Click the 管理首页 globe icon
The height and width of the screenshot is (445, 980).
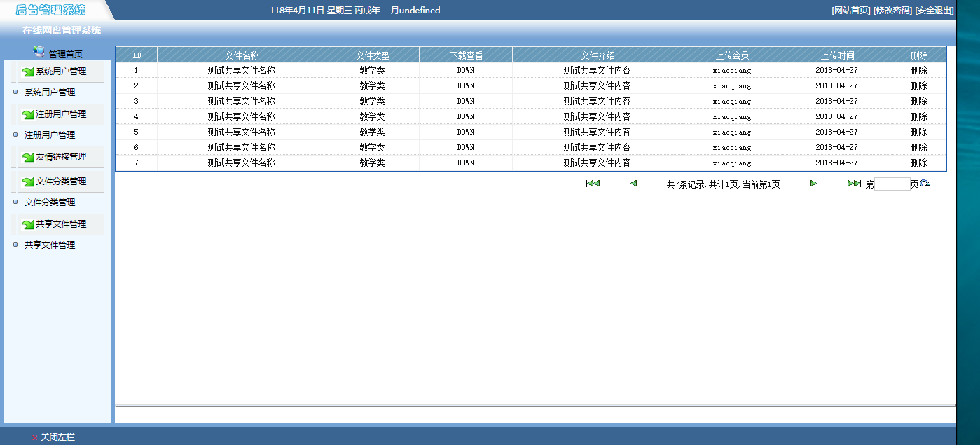pyautogui.click(x=39, y=53)
